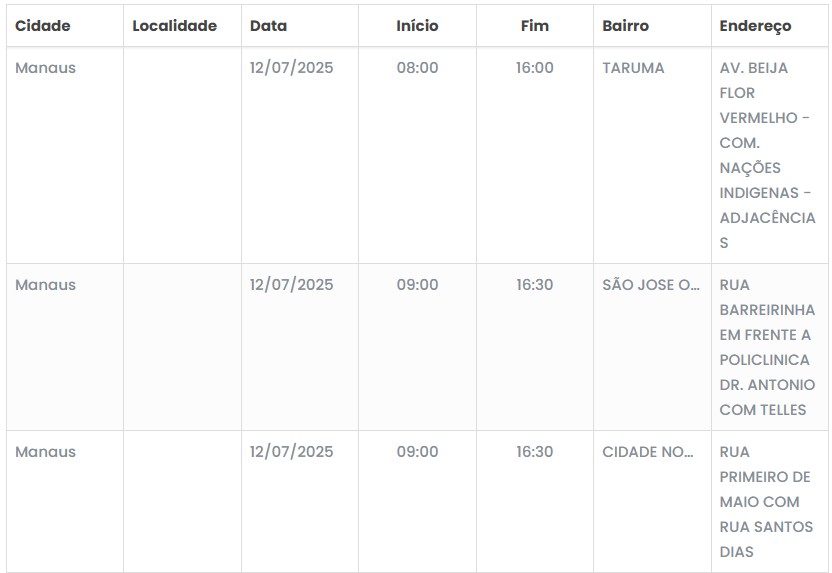Click the Cidade column header
832x573 pixels.
[43, 26]
